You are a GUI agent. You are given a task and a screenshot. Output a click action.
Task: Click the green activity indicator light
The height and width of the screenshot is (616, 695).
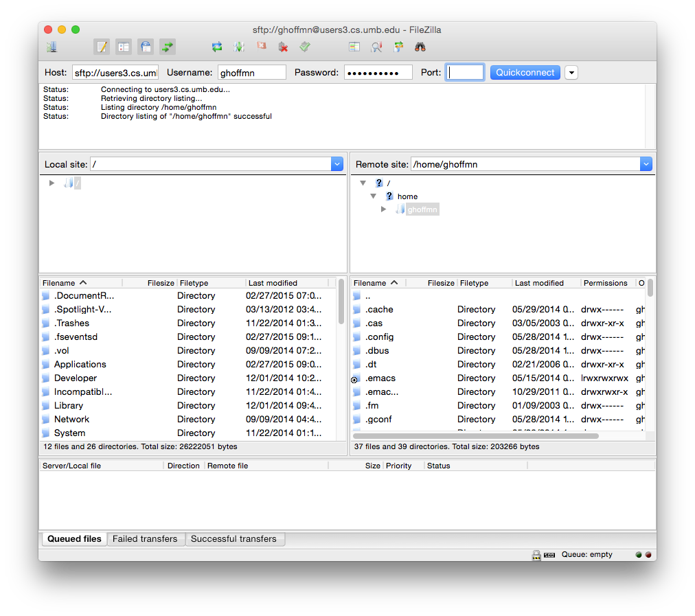pyautogui.click(x=639, y=555)
